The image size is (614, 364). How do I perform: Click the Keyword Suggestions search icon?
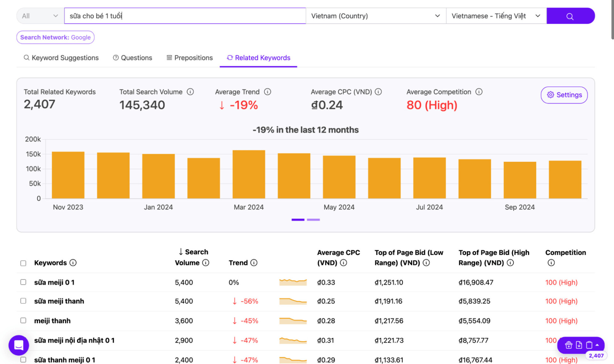pos(27,57)
